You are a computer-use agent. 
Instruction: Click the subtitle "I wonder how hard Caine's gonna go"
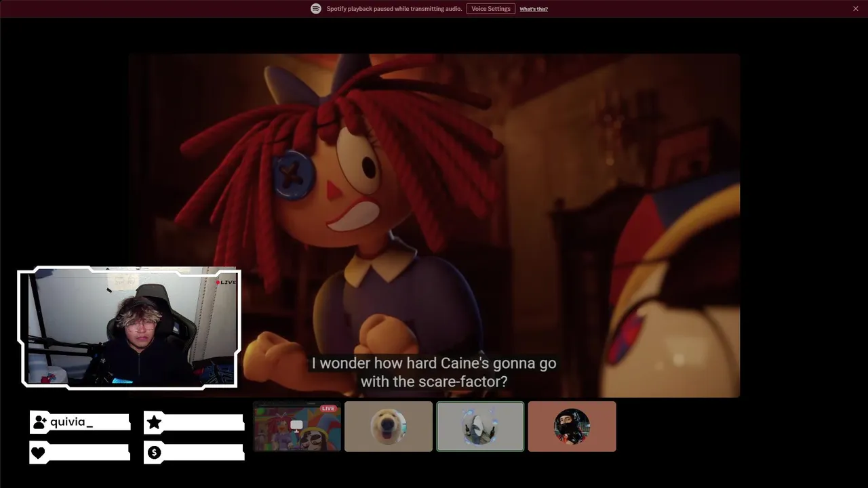[x=434, y=363]
